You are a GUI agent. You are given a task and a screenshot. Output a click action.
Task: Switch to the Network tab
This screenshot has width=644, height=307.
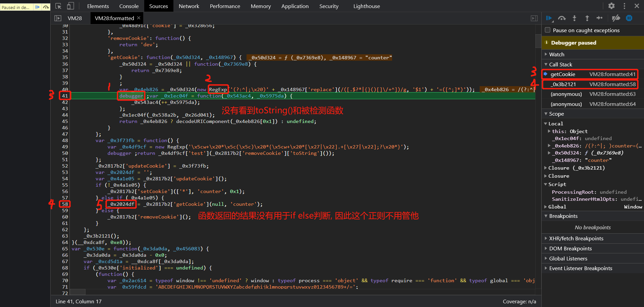(189, 6)
